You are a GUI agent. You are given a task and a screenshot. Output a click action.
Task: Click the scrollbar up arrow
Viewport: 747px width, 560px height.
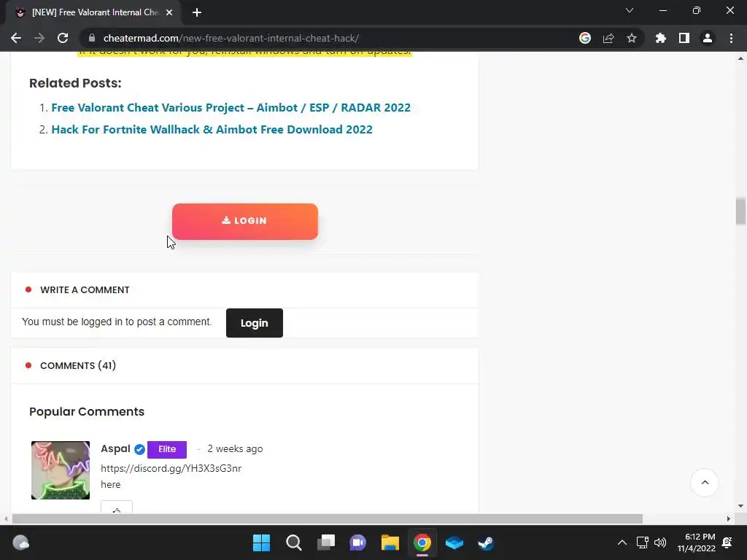(740, 59)
